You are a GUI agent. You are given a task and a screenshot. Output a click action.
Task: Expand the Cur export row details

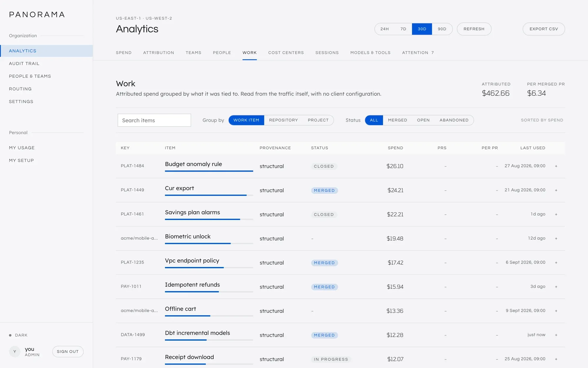click(556, 190)
